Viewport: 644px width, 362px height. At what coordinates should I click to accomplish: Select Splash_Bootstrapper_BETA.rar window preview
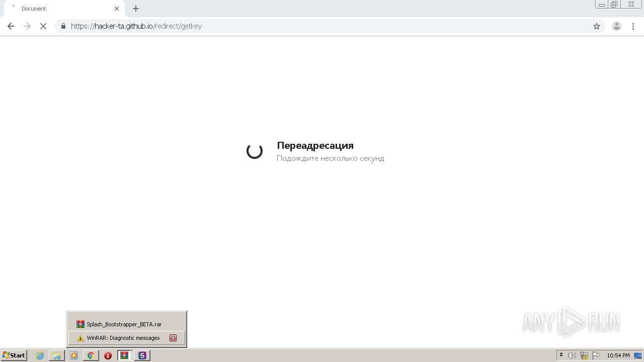click(x=126, y=324)
